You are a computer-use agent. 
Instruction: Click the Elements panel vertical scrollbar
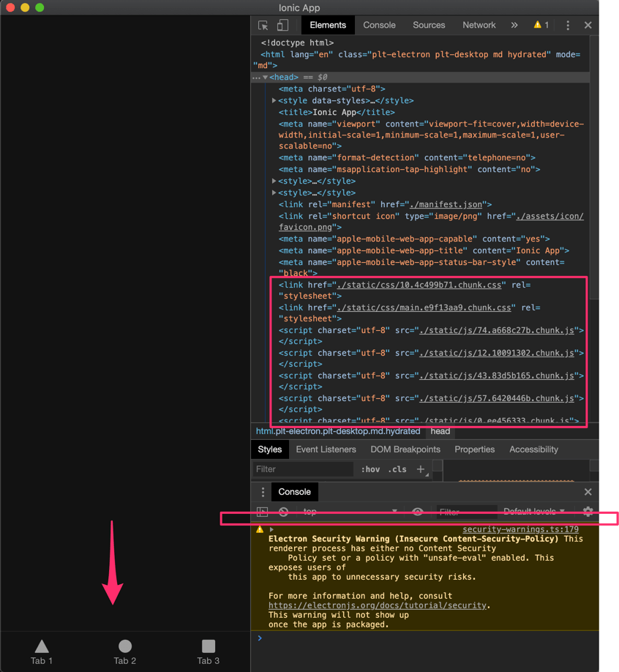click(x=594, y=167)
